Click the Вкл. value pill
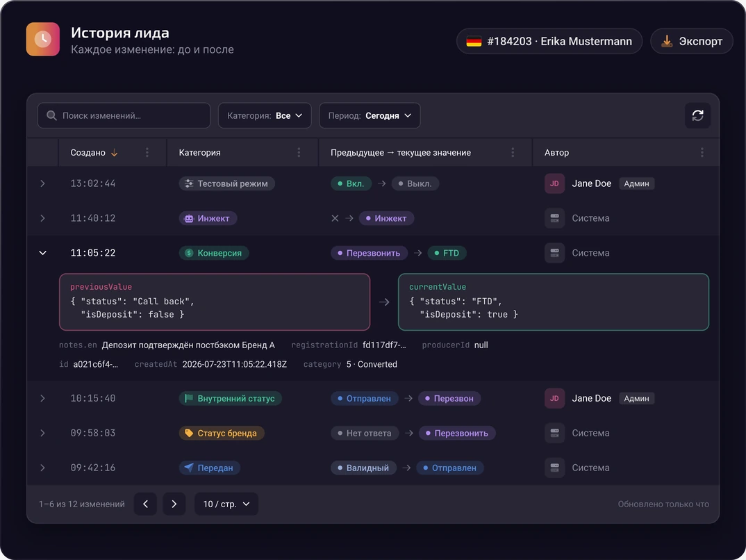The width and height of the screenshot is (746, 560). 351,183
